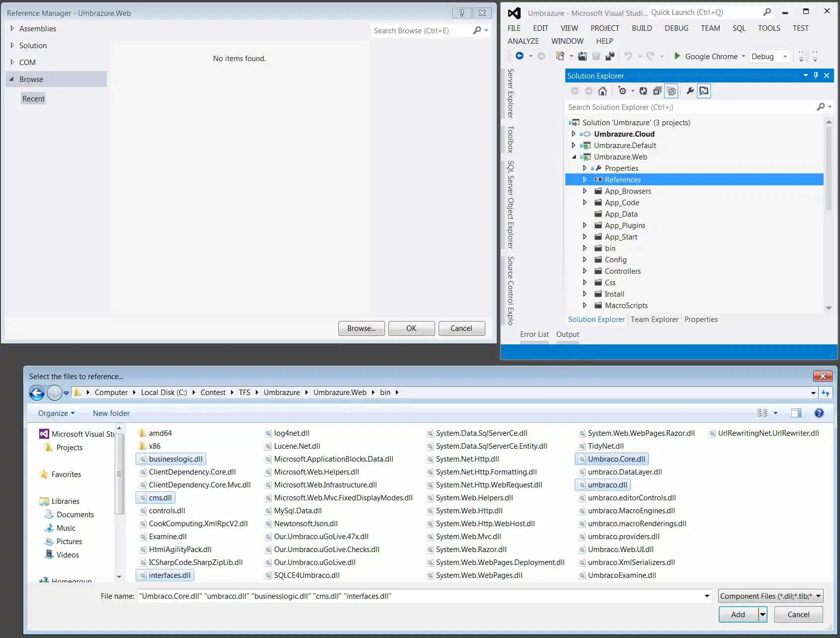
Task: Open the Output tab
Action: tap(568, 334)
